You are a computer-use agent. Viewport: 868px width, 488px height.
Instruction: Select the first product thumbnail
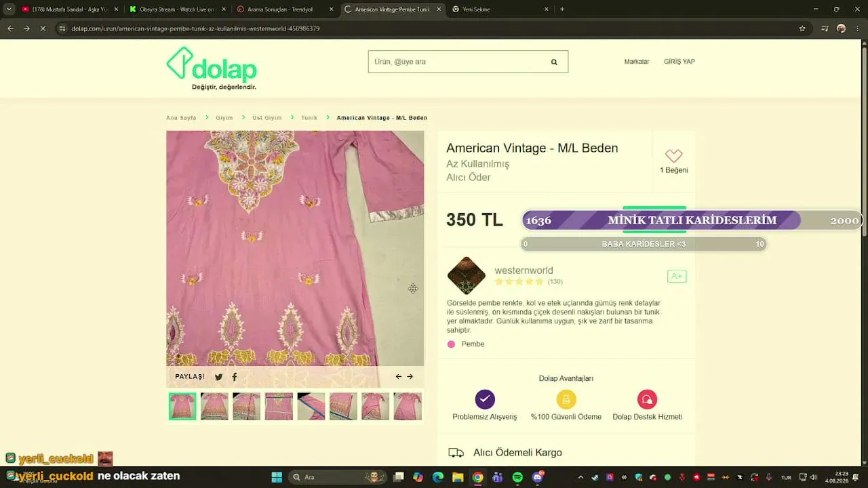[182, 406]
